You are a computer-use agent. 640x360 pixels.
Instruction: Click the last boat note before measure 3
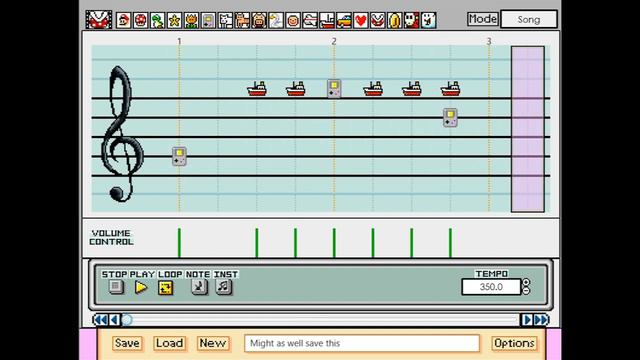pyautogui.click(x=450, y=89)
